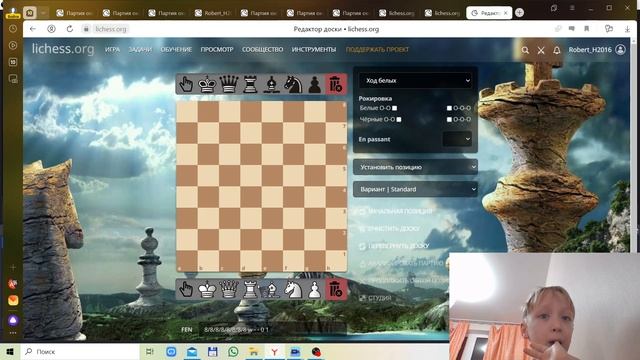
Task: Select the pointer hand in the black pieces palette
Action: click(x=186, y=84)
